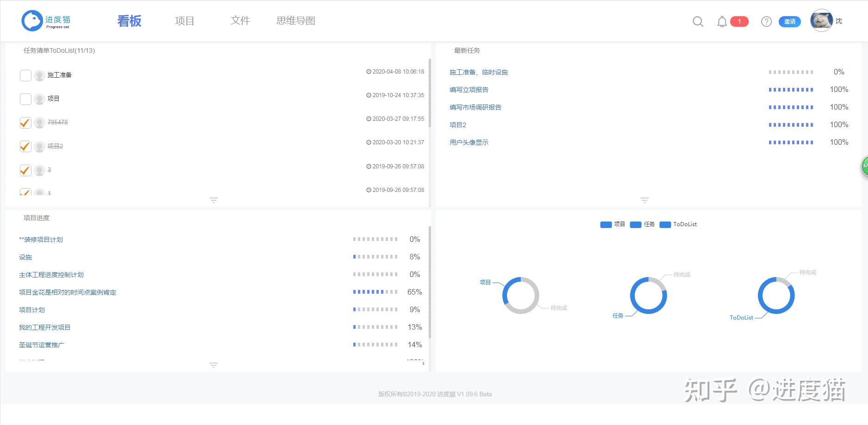
Task: Click the 0% progress bar for 施工准备、临时设施
Action: [791, 72]
